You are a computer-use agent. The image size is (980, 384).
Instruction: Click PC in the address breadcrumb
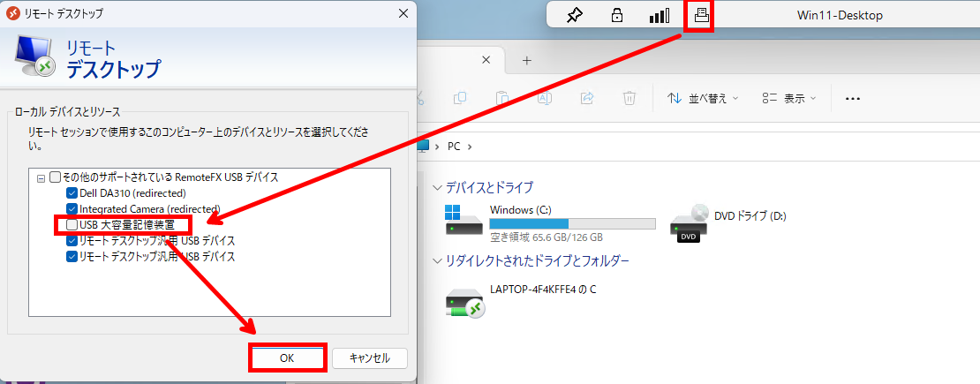[454, 147]
